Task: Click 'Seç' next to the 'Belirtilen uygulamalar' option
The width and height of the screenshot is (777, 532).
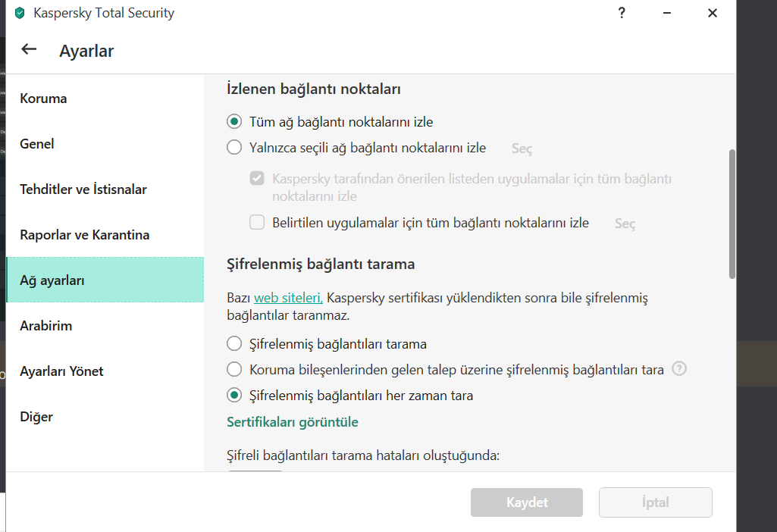Action: pos(625,224)
